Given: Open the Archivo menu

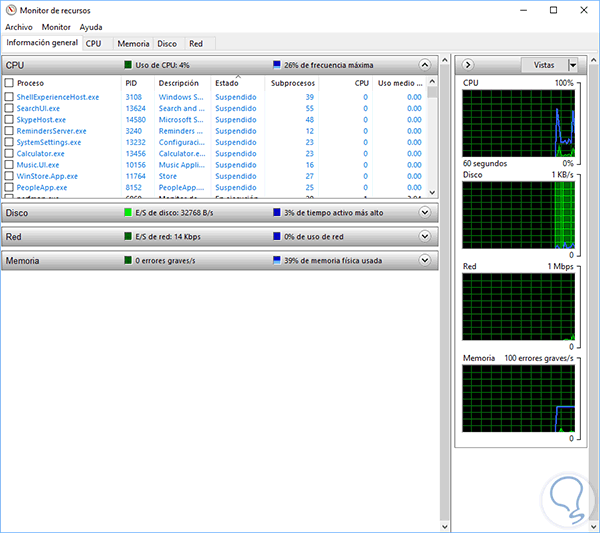Looking at the screenshot, I should point(19,27).
